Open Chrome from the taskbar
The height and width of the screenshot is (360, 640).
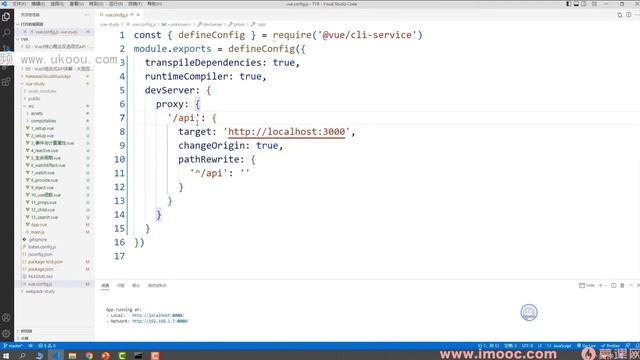tap(89, 356)
